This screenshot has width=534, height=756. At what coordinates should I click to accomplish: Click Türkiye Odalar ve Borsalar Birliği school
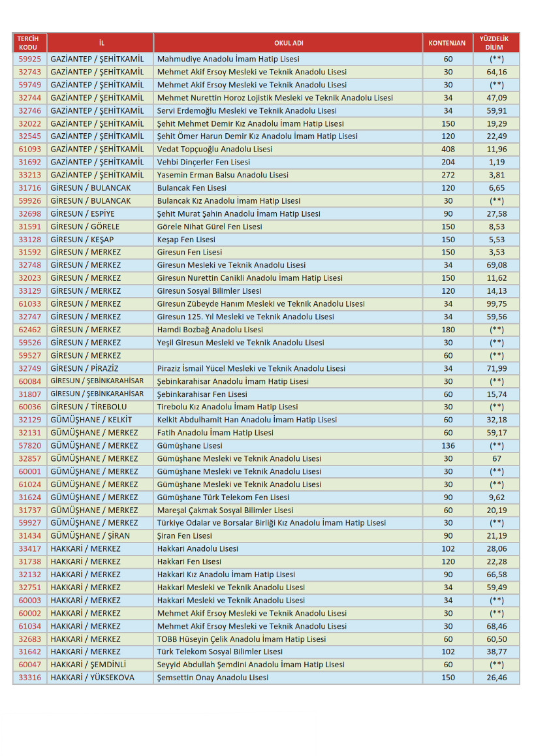272,523
